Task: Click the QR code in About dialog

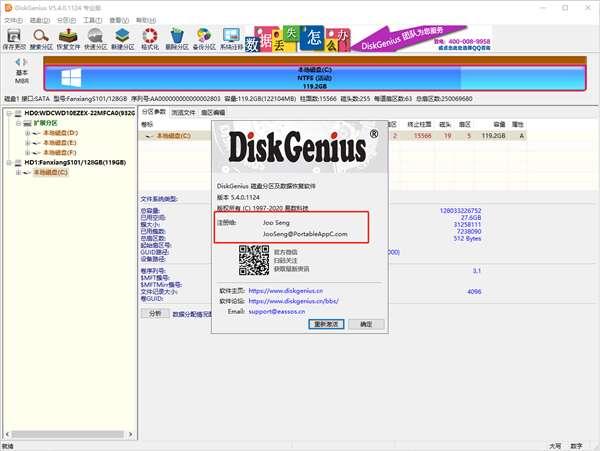Action: click(x=254, y=260)
